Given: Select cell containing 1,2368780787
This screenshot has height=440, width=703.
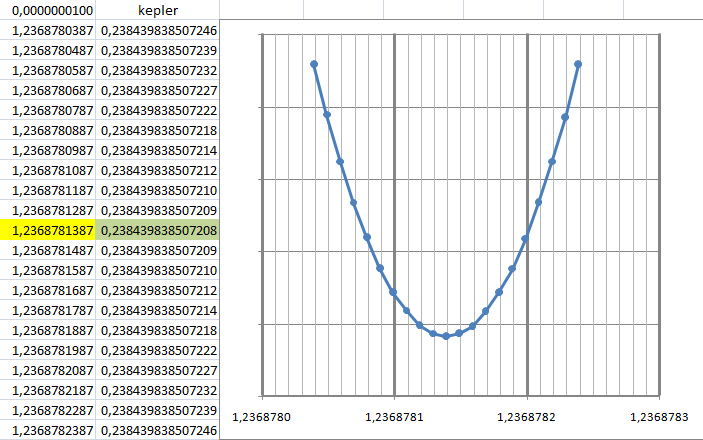Looking at the screenshot, I should click(48, 110).
